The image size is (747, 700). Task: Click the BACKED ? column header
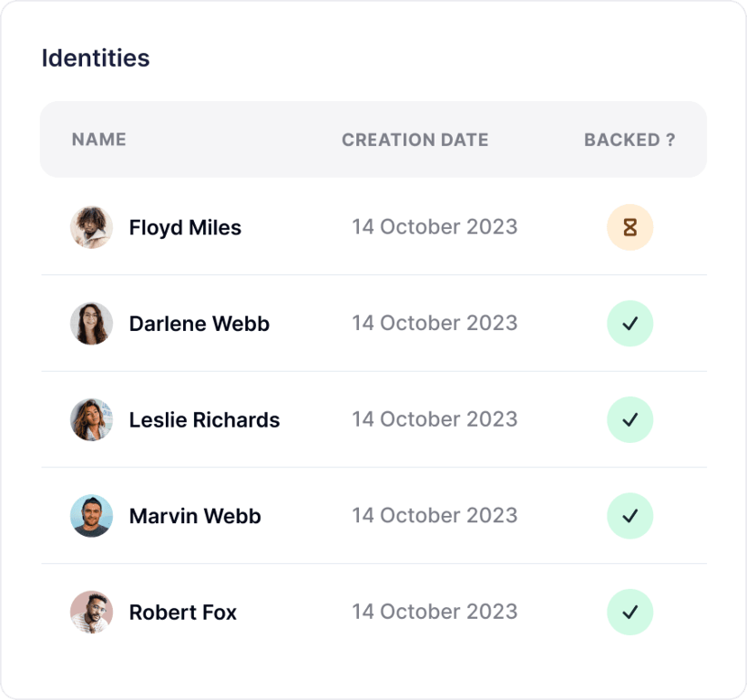tap(629, 139)
